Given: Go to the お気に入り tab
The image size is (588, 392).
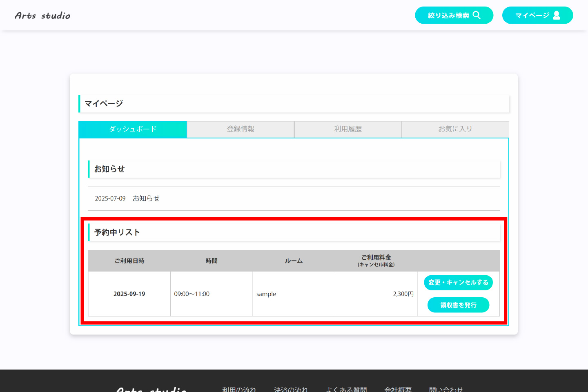Looking at the screenshot, I should coord(455,129).
